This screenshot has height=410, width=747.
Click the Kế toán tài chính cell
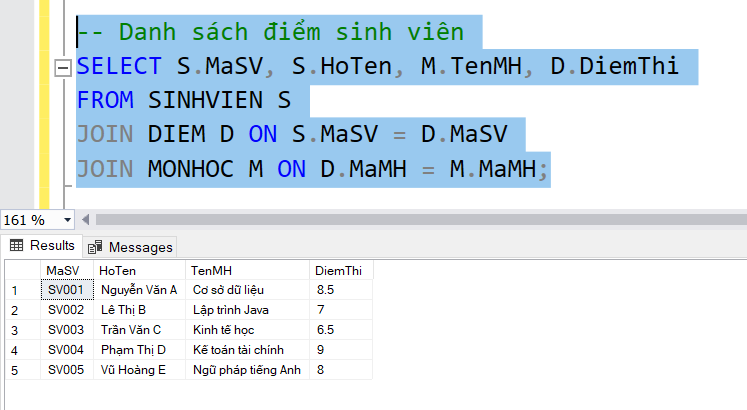pyautogui.click(x=238, y=350)
